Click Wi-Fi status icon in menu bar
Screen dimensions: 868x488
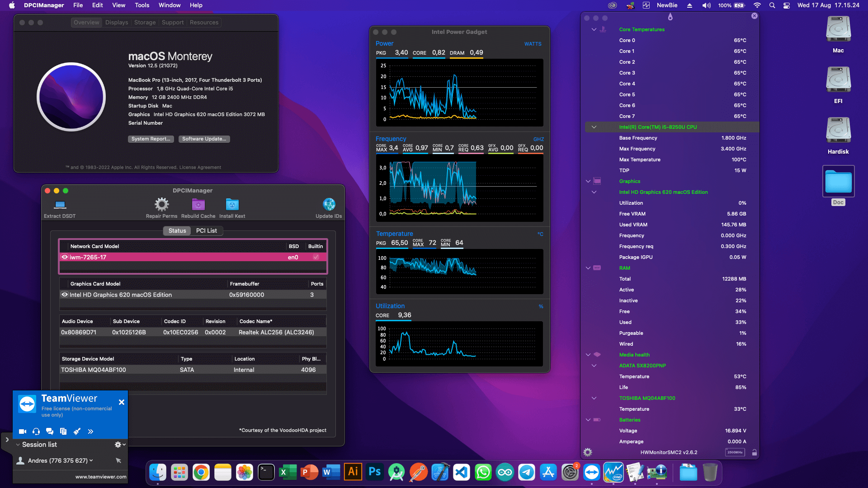757,5
